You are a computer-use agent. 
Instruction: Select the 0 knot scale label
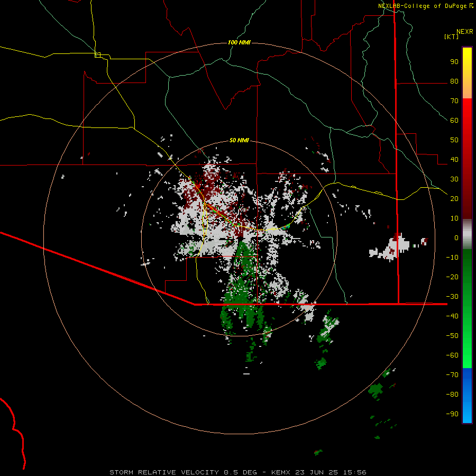[x=456, y=237]
